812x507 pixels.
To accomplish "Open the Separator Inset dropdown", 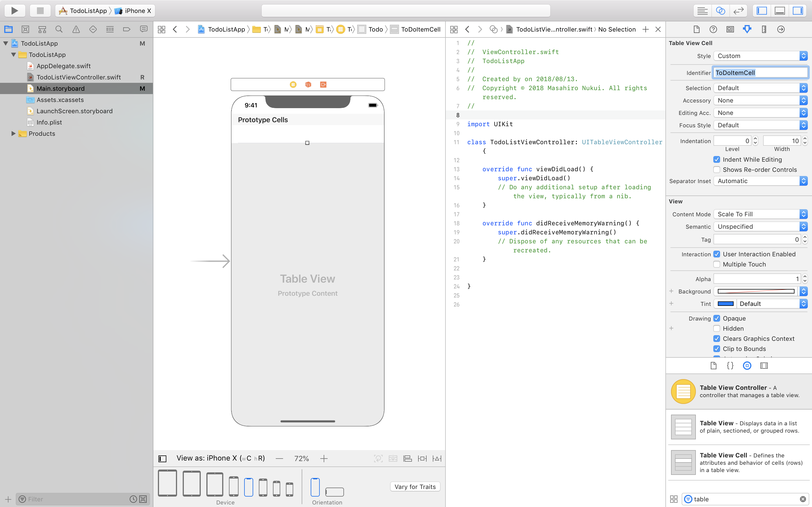I will (760, 181).
